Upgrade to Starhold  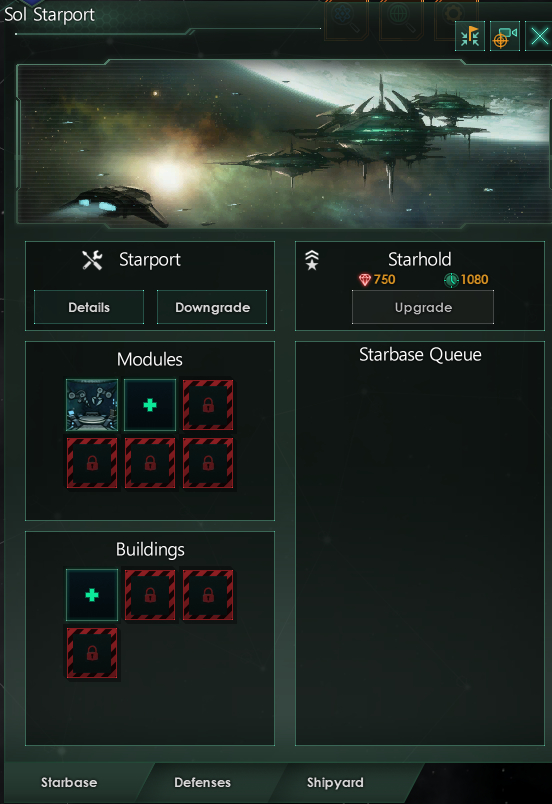(423, 307)
